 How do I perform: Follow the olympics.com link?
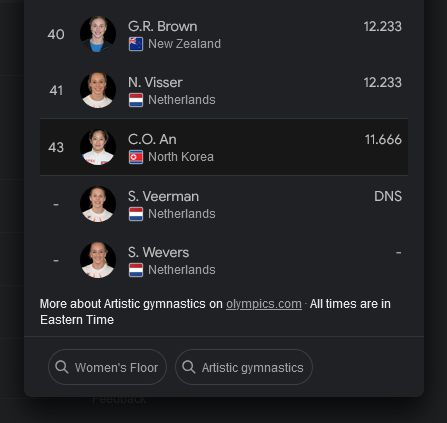[264, 304]
